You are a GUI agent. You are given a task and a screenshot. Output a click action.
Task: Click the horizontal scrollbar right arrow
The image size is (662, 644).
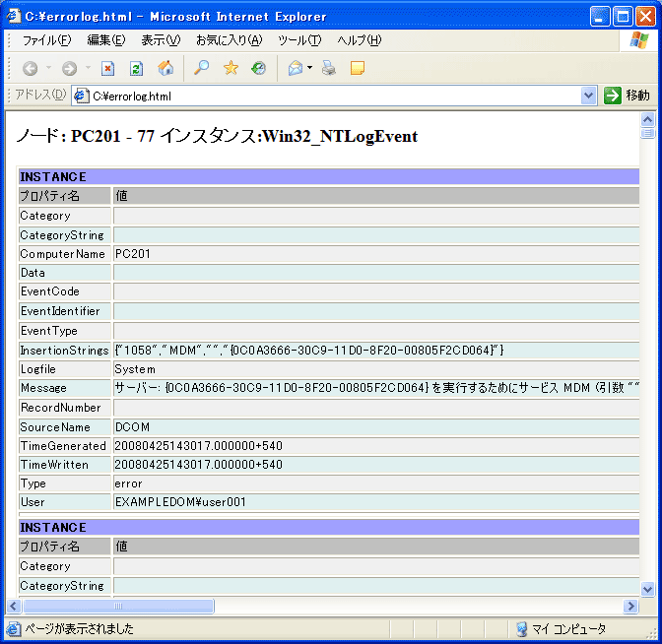coord(631,607)
